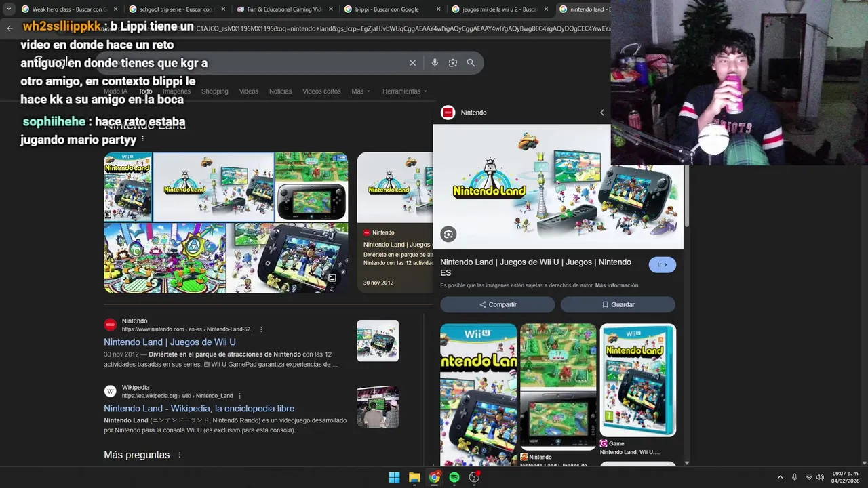Expand the Más search filter dropdown

[x=361, y=91]
